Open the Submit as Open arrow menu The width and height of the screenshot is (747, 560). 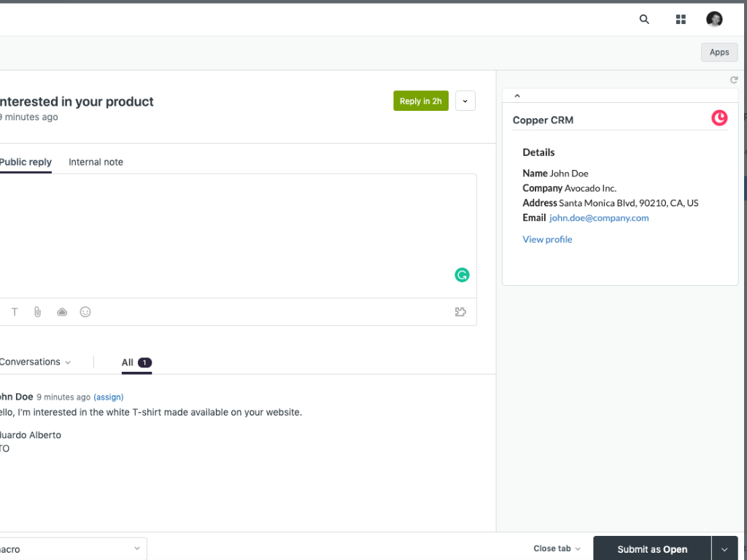724,549
